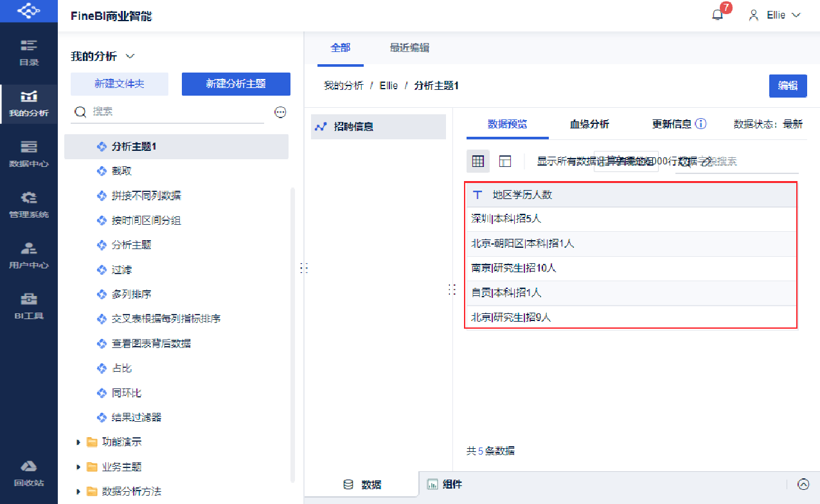The image size is (820, 504).
Task: Click the sidebar tree vertical scrollbar
Action: click(293, 335)
